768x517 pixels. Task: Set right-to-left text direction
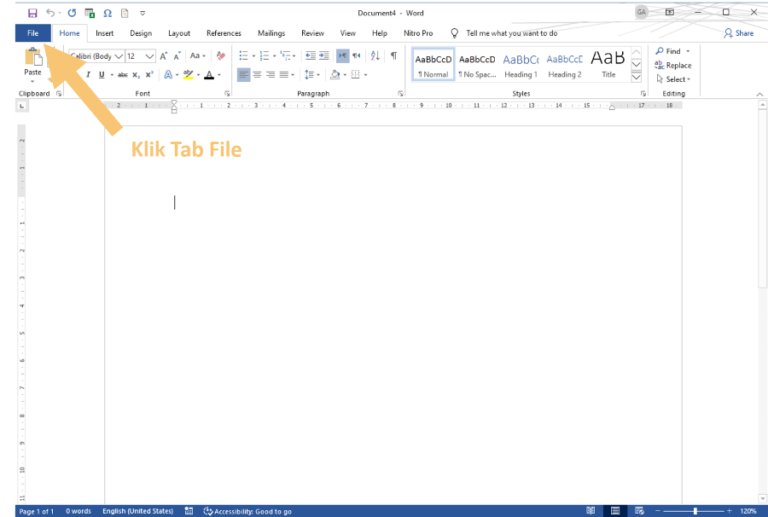(x=356, y=56)
